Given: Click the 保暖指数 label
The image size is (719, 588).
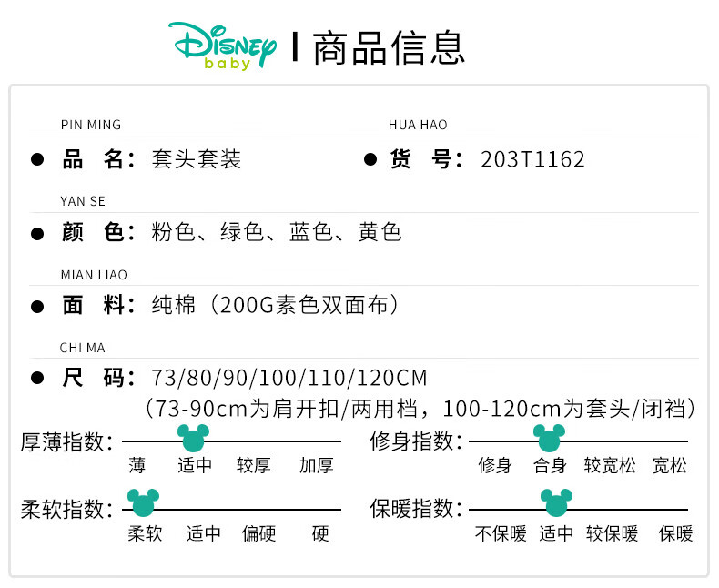Looking at the screenshot, I should coord(416,509).
